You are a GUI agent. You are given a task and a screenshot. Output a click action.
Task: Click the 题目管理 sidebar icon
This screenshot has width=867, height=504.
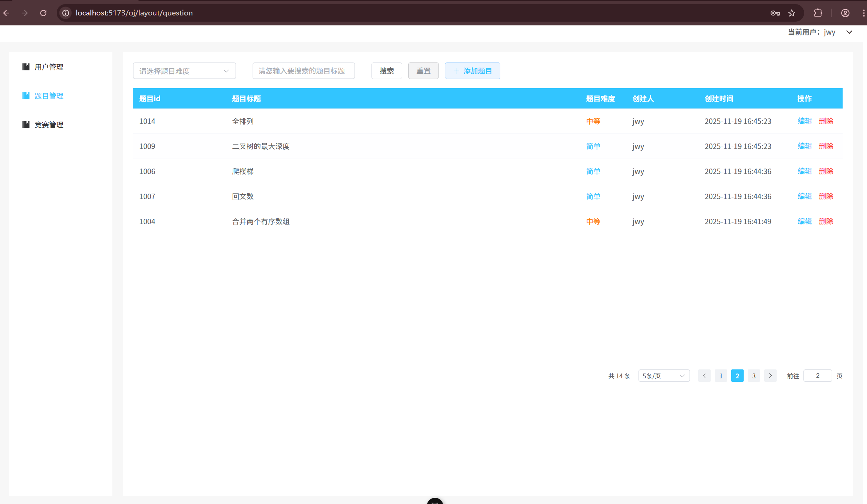click(26, 95)
